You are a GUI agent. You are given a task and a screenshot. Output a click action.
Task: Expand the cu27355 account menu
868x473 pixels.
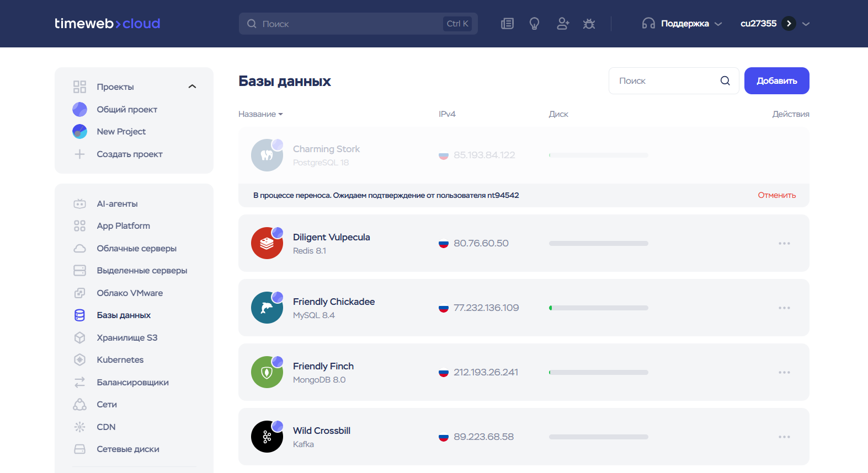[806, 24]
